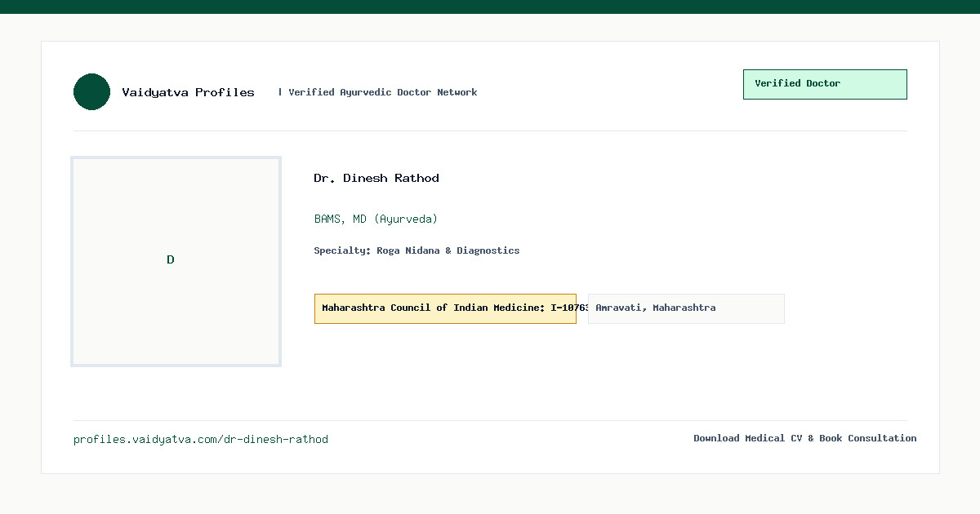Open the profiles.vaidyatva.com/dr-dinesh-rathod link
Image resolution: width=980 pixels, height=514 pixels.
click(201, 439)
